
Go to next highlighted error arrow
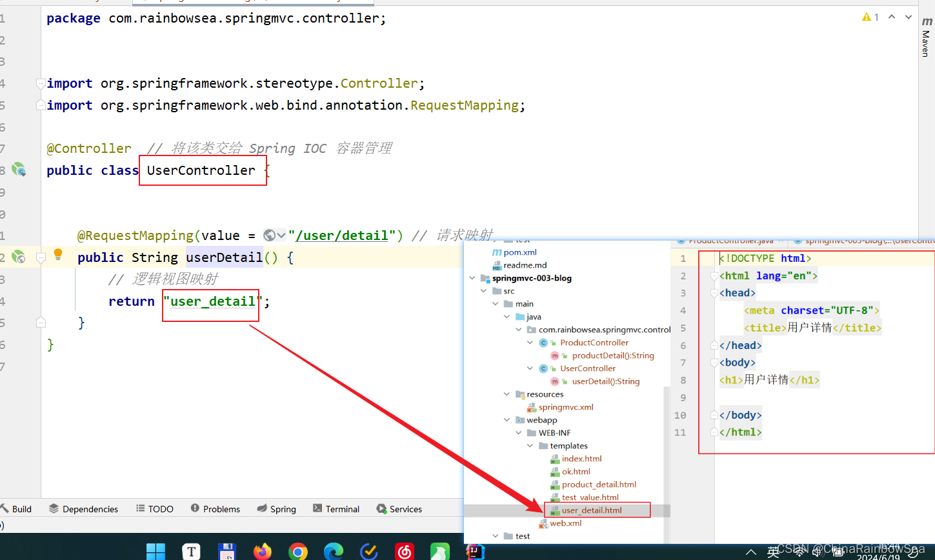909,17
